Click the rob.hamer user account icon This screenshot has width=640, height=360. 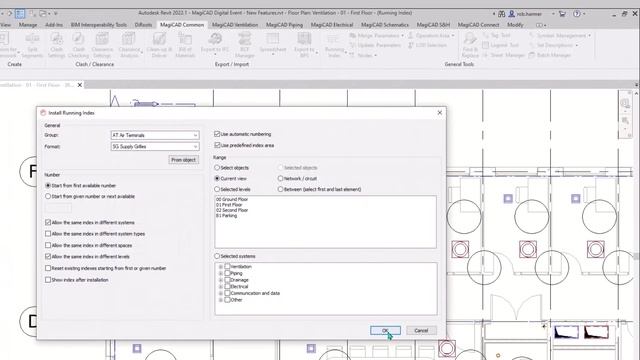pos(512,13)
